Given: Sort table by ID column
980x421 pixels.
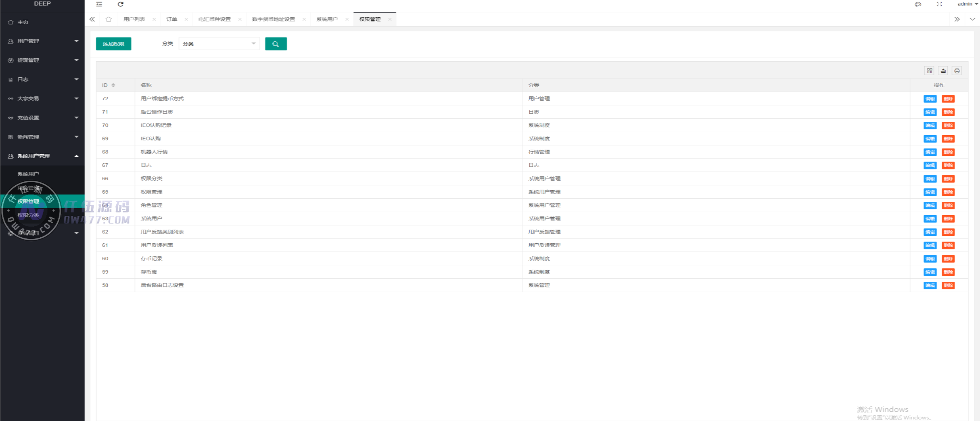Looking at the screenshot, I should [113, 85].
